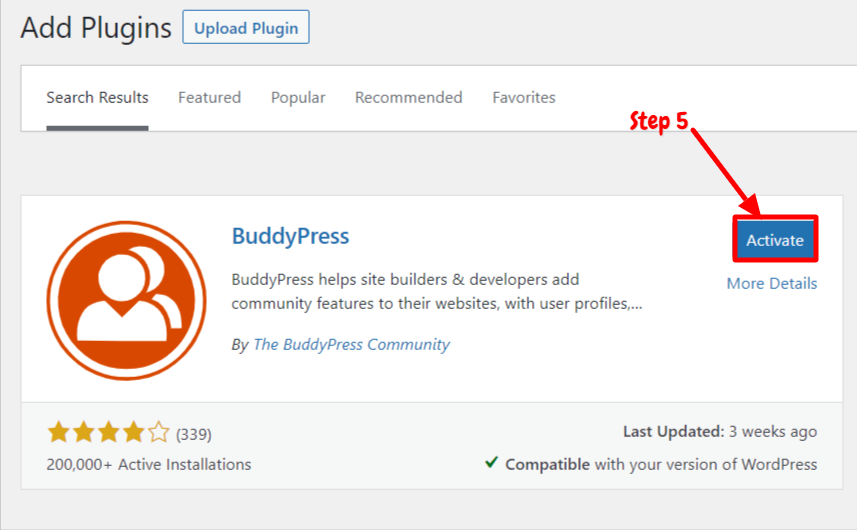Switch to the Featured tab
This screenshot has height=530, width=857.
tap(209, 98)
